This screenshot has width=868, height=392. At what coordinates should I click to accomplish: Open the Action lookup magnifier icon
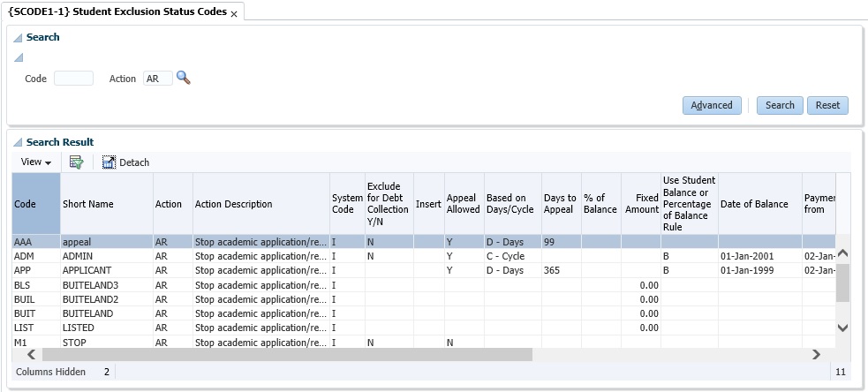184,79
